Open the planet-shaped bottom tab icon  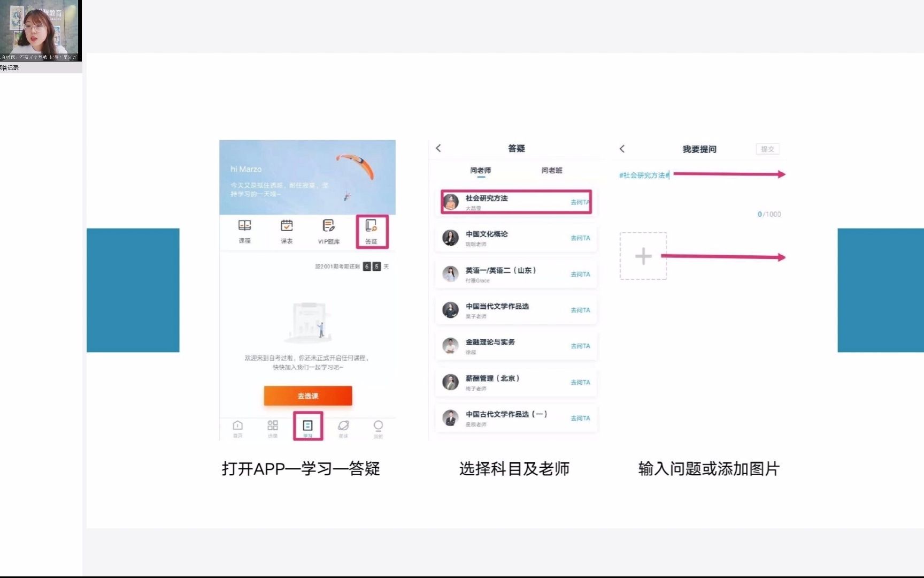[343, 425]
